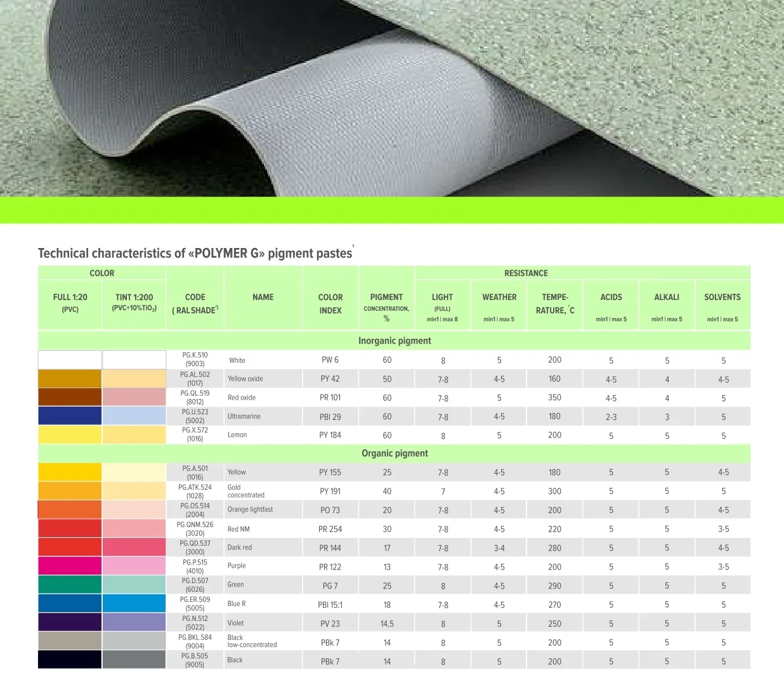Click the Organic pigment section header
Viewport: 784px width, 699px height.
(x=395, y=454)
